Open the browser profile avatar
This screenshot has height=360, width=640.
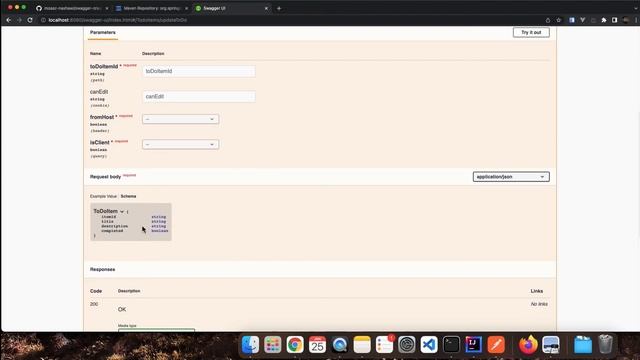point(626,20)
